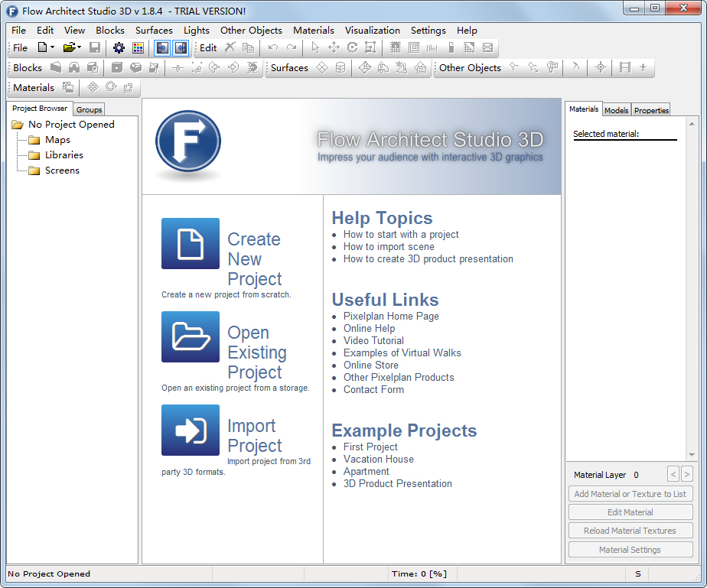Click previous material layer arrow button
This screenshot has width=707, height=588.
click(x=673, y=474)
